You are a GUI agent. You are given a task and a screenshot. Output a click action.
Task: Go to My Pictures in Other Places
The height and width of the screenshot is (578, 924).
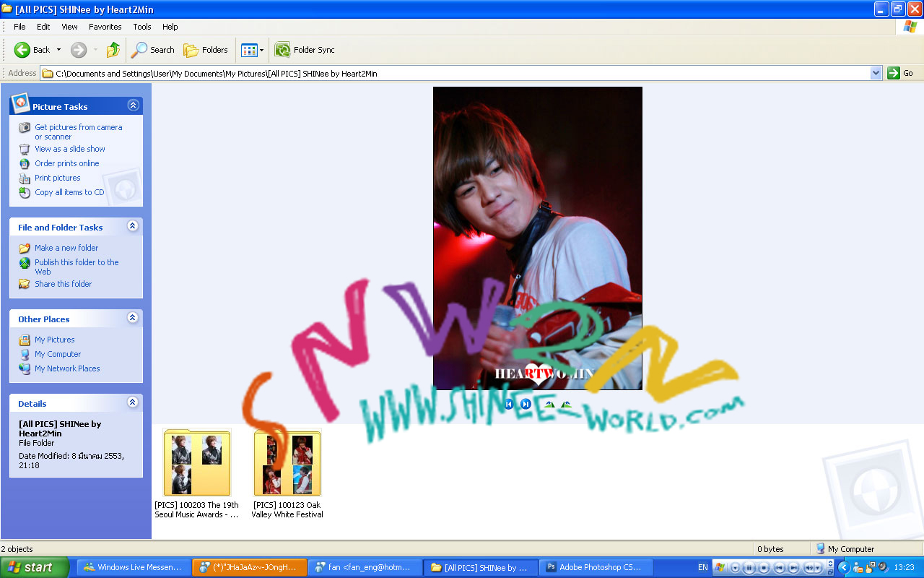click(x=55, y=340)
